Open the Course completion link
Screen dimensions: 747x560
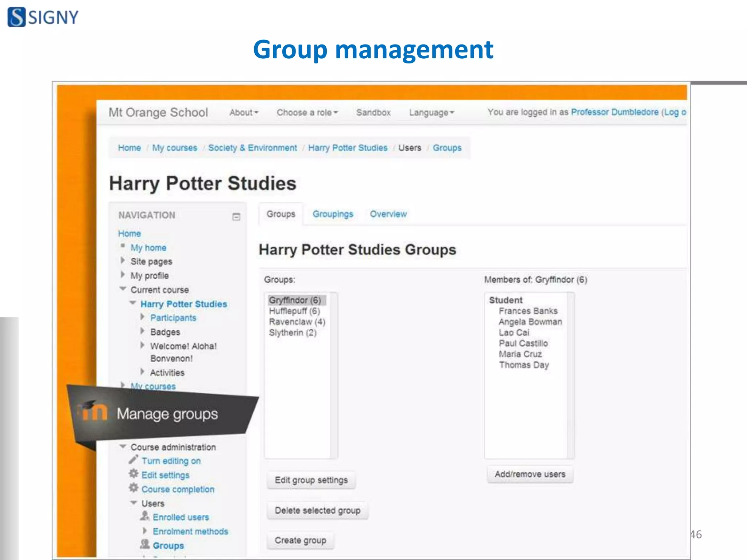click(x=178, y=489)
